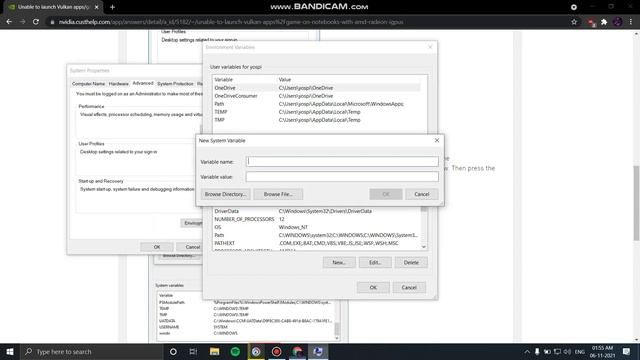The width and height of the screenshot is (640, 360).
Task: Open the Bandicam recorder taskbar icon
Action: coord(276,351)
